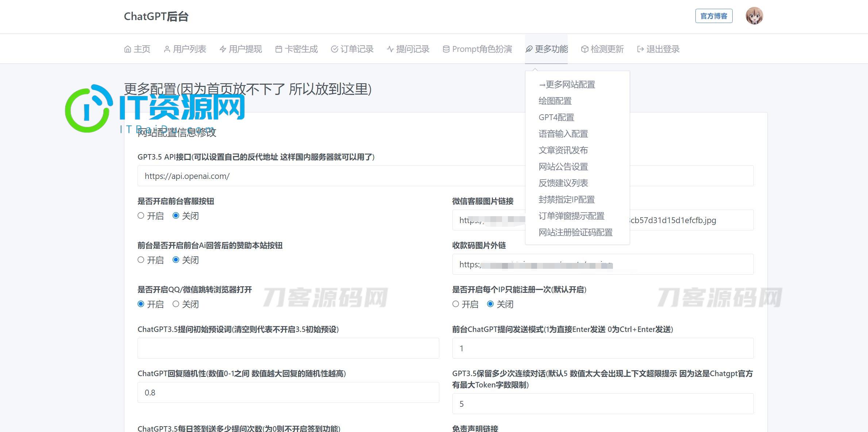Choose 订单弹窗提示配置 from dropdown
Image resolution: width=868 pixels, height=432 pixels.
point(572,216)
